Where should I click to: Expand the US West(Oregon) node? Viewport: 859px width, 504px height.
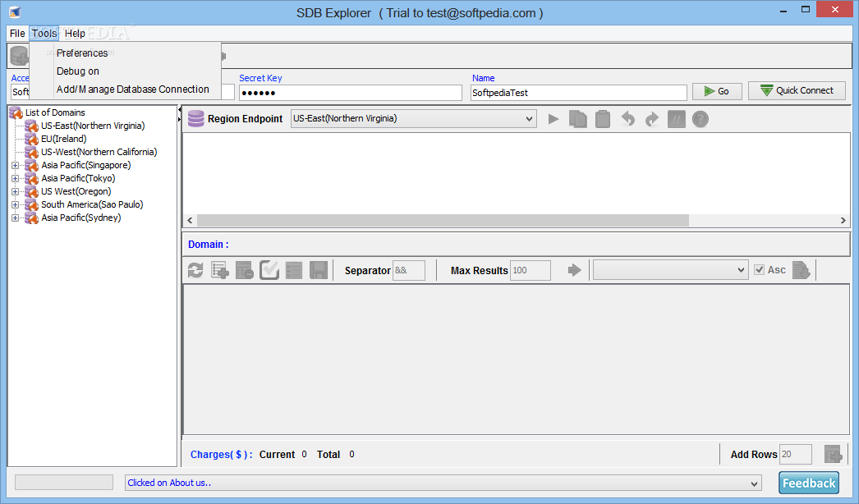click(x=16, y=191)
